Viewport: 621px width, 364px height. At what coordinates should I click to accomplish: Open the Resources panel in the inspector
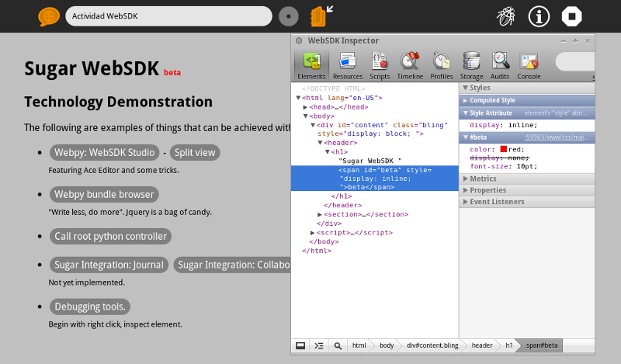pyautogui.click(x=348, y=65)
